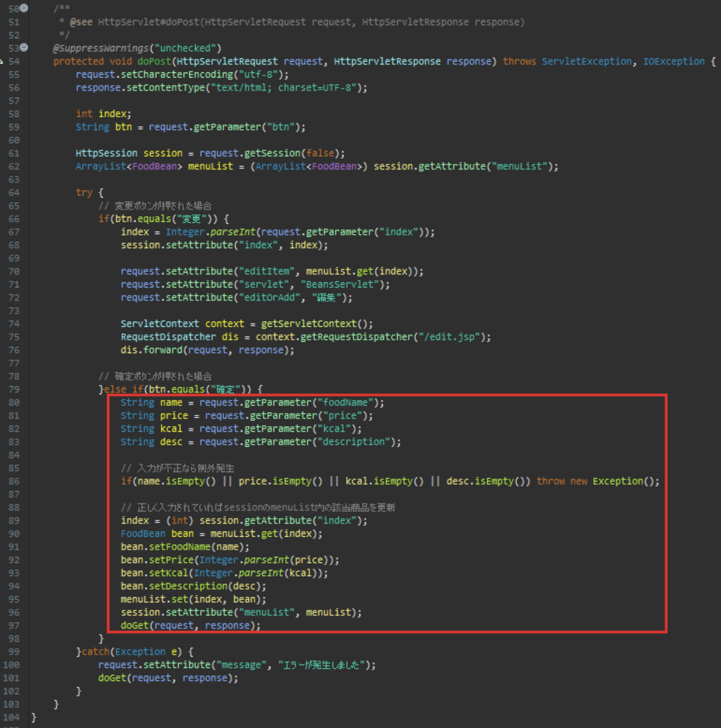The image size is (721, 728).
Task: Click dis.forward(request, response) statement
Action: click(207, 351)
